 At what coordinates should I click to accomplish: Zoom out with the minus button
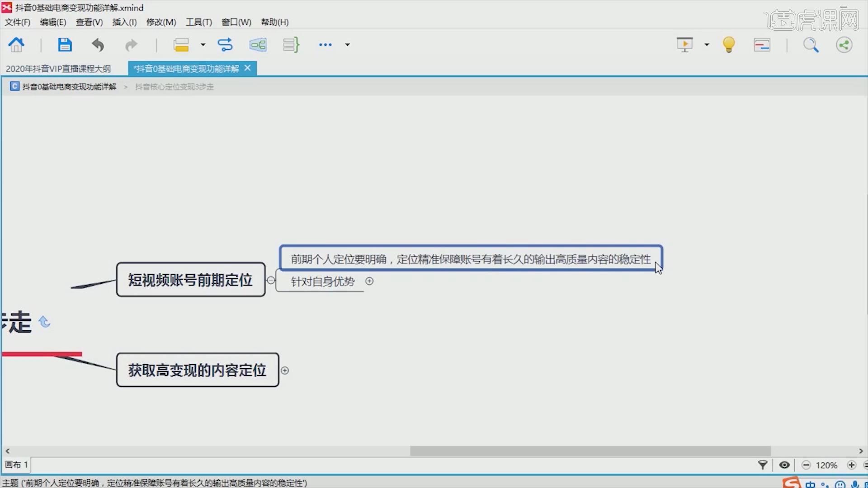pos(806,465)
